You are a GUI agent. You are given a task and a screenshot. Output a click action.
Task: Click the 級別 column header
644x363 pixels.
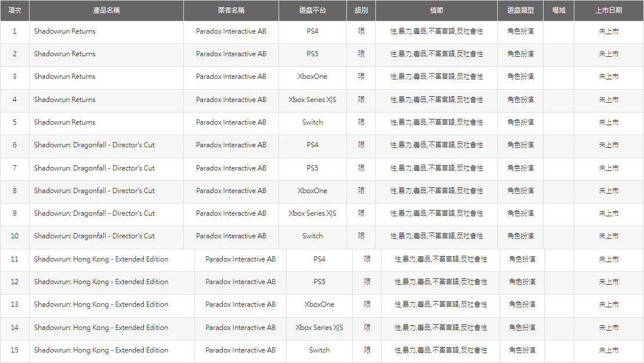[361, 10]
